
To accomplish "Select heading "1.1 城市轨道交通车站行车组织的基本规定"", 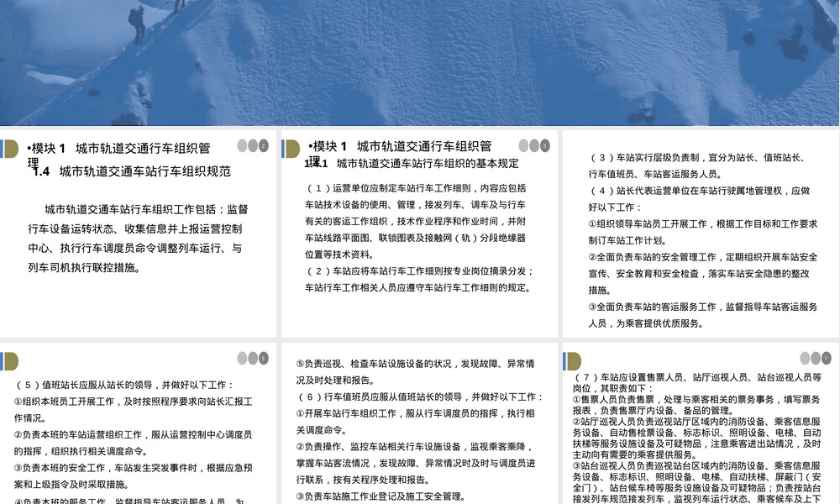I will 412,163.
